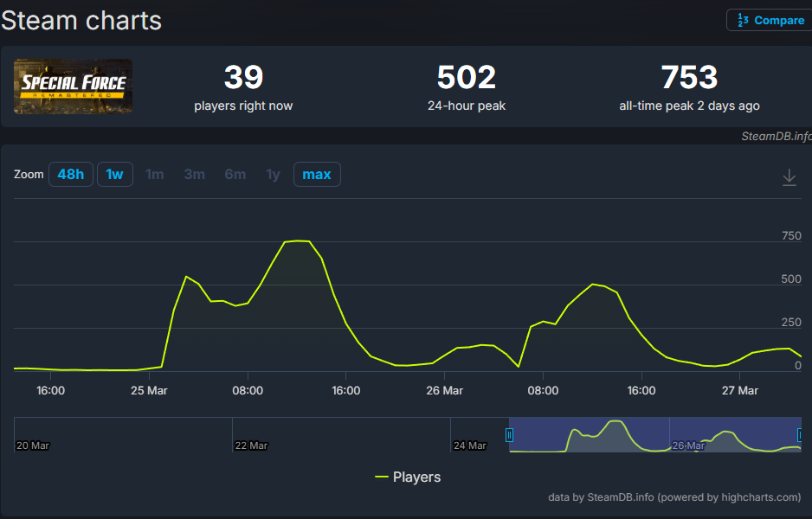Screen dimensions: 812x519
Task: Set chart zoom to 48h
Action: 71,175
